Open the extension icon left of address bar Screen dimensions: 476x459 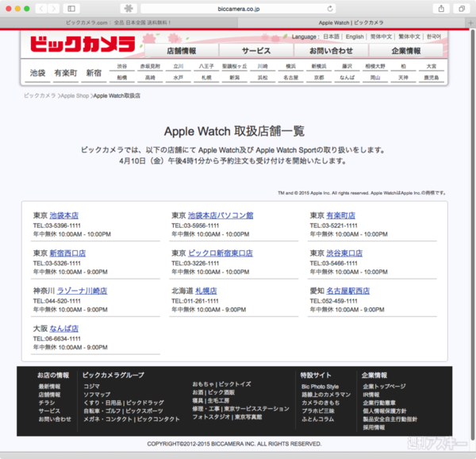[129, 9]
